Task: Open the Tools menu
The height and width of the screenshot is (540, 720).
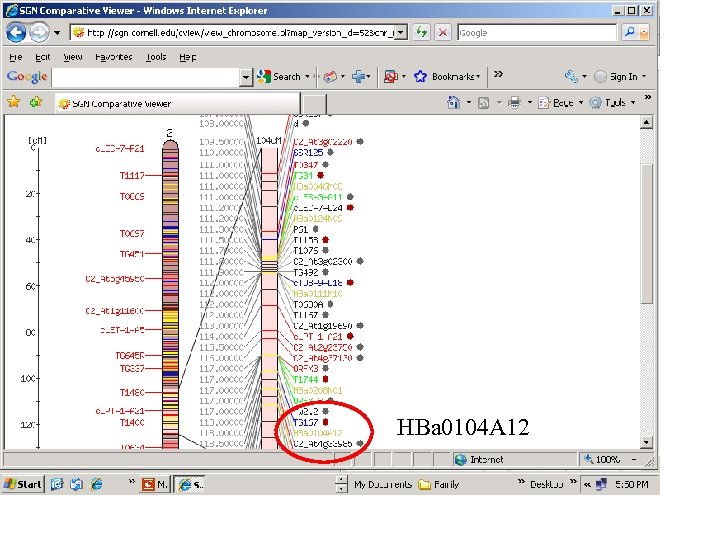Action: 156,57
